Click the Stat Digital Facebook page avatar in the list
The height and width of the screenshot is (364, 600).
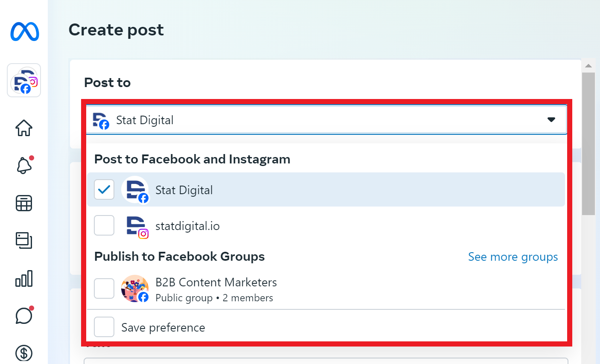[x=135, y=190]
